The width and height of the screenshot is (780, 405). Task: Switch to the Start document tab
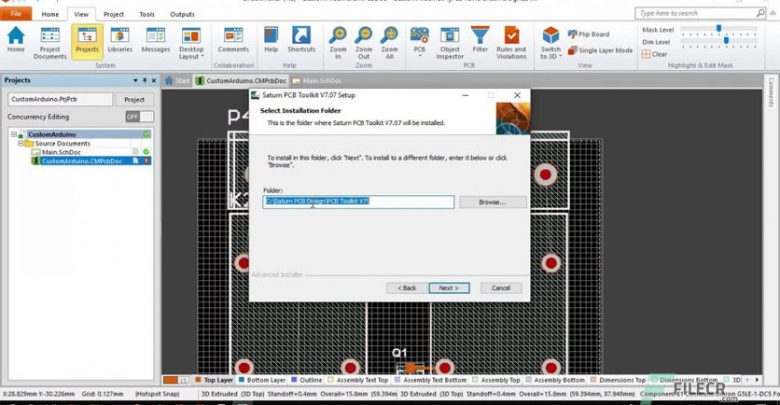(178, 81)
